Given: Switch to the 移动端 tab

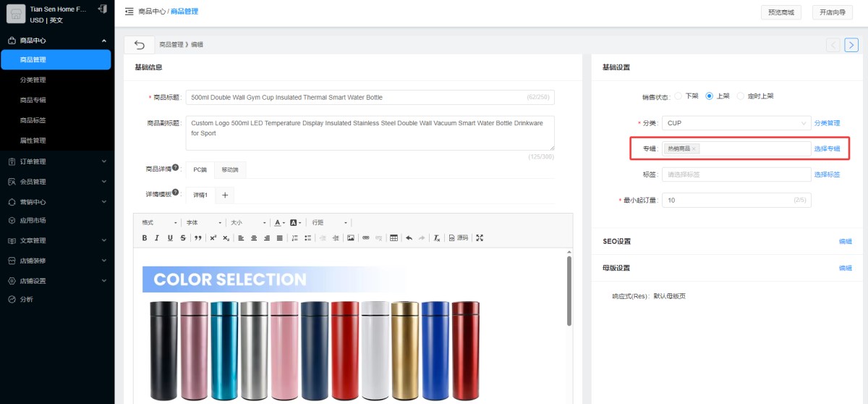Looking at the screenshot, I should coord(229,170).
